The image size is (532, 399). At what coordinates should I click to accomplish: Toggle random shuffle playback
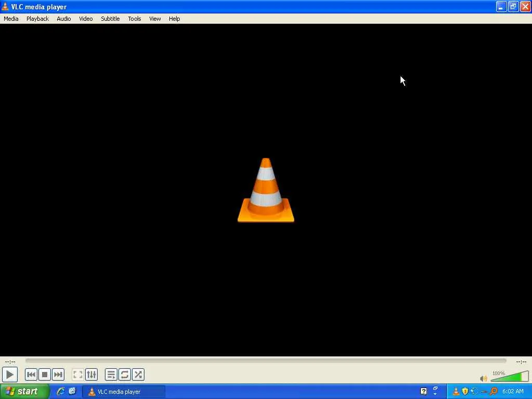tap(138, 375)
